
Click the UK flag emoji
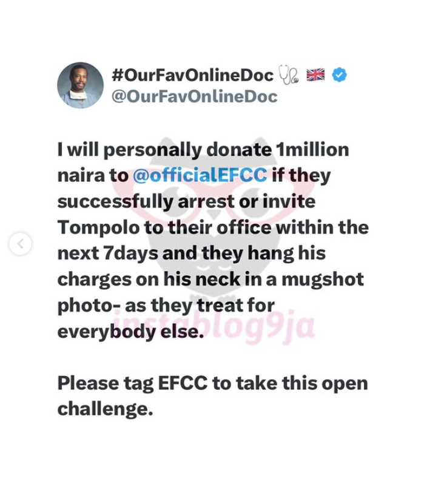[316, 75]
